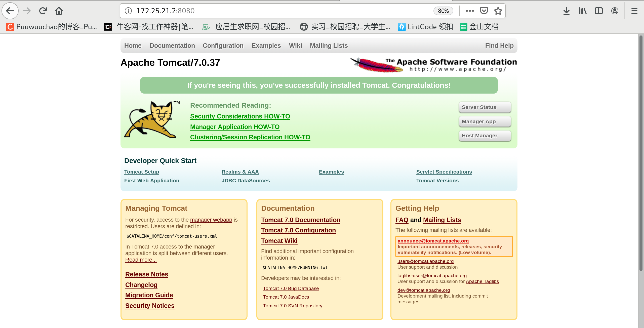Open the Wiki navigation item
Image resolution: width=644 pixels, height=328 pixels.
pos(295,46)
